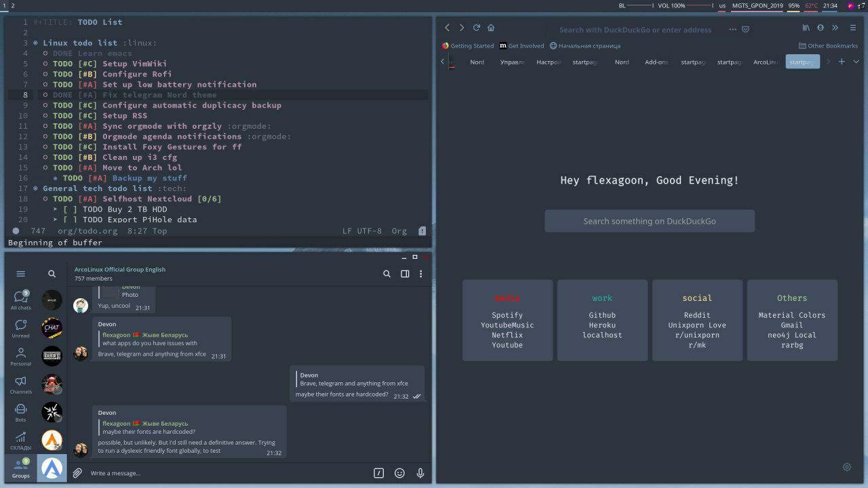Viewport: 868px width, 488px height.
Task: Open the СКЛАДЫ folder in Telegram
Action: click(21, 441)
